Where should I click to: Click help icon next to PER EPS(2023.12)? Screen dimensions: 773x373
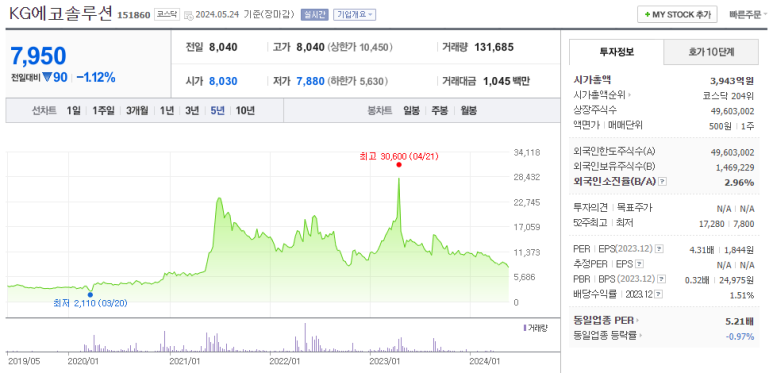click(x=660, y=249)
